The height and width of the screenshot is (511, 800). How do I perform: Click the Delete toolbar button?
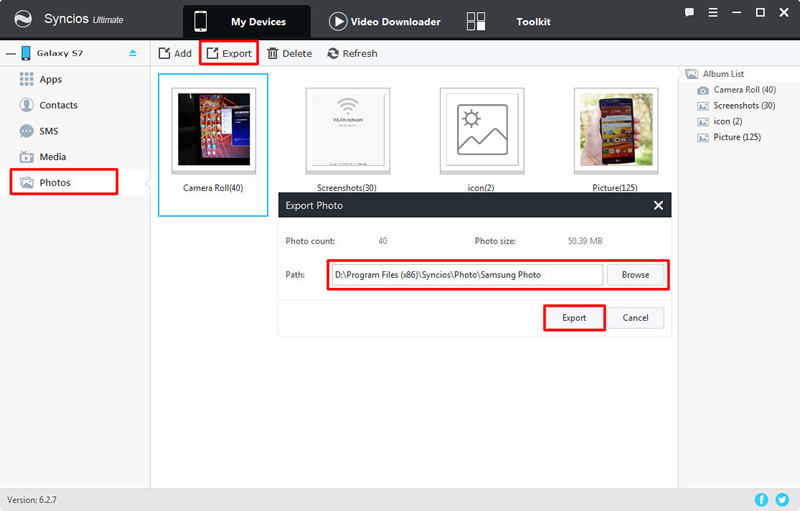pos(289,53)
